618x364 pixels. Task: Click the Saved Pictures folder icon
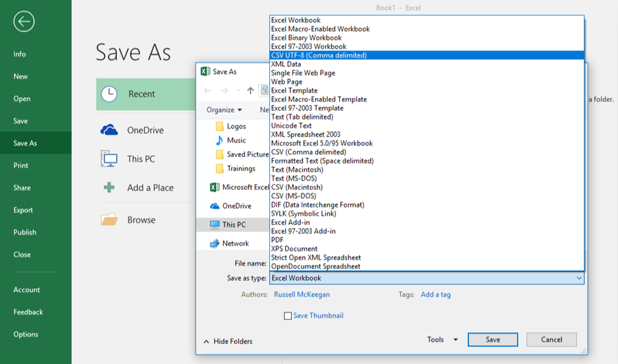[219, 154]
